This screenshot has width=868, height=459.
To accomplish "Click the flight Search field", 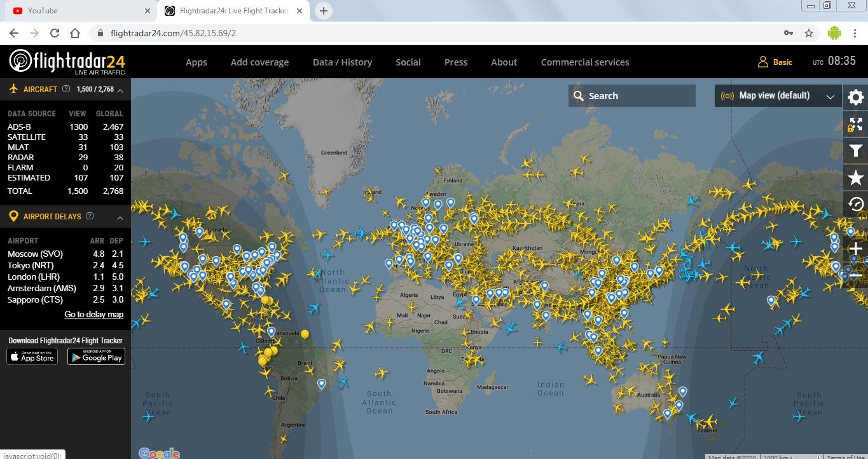I will (x=631, y=96).
